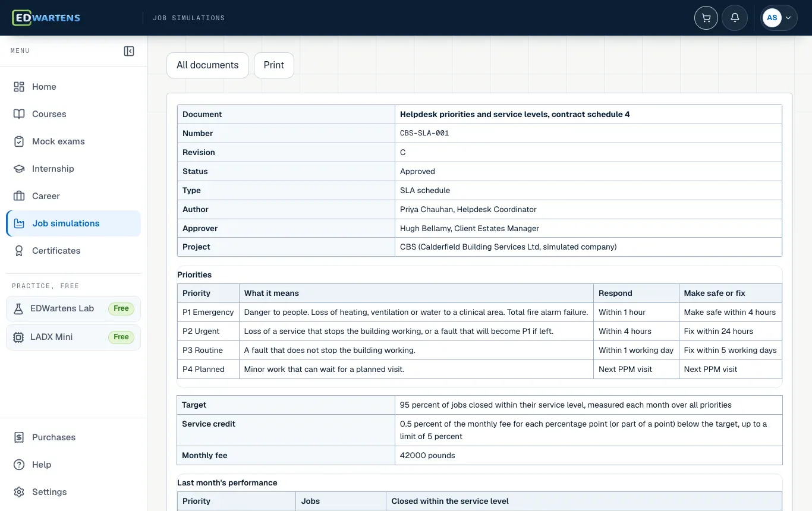This screenshot has width=812, height=511.
Task: Open the Help page
Action: click(74, 465)
